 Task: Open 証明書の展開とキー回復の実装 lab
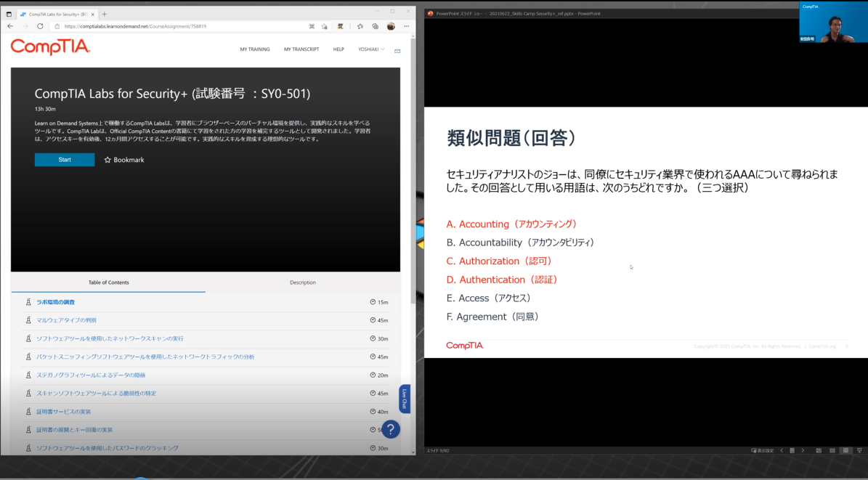click(74, 430)
